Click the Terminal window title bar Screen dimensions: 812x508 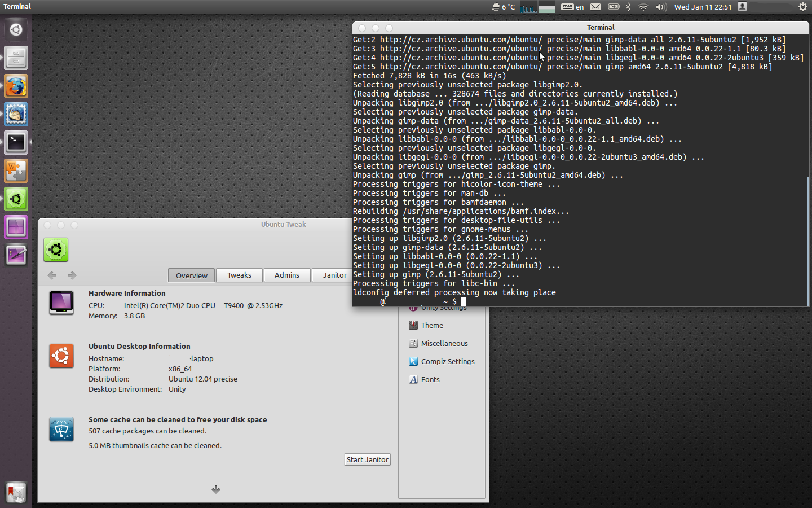pyautogui.click(x=581, y=27)
